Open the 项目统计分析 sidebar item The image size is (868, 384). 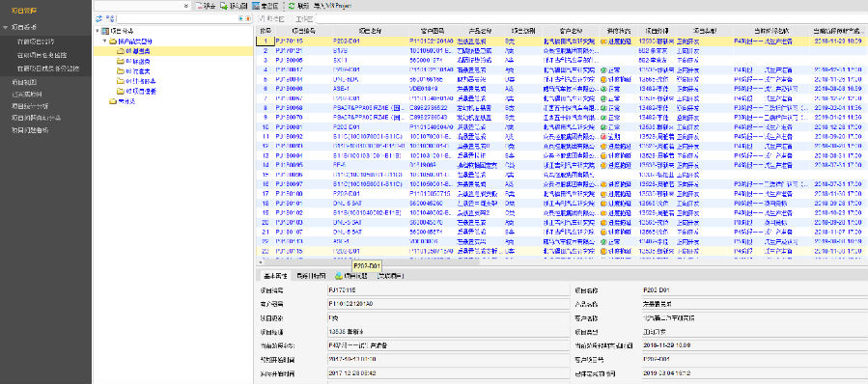tap(30, 106)
